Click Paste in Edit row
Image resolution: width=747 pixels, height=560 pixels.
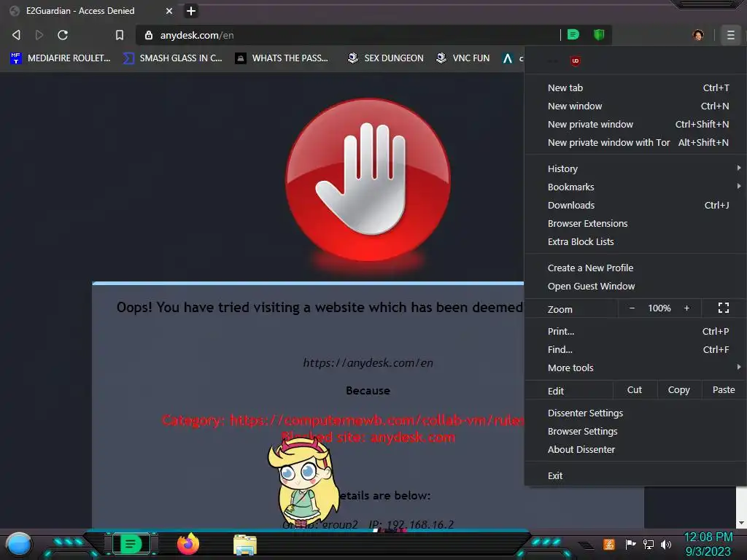[x=724, y=390]
